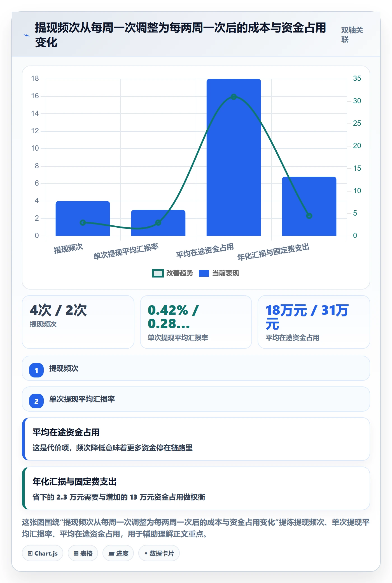Click the trend line point on 提现频次 bar
The image size is (392, 583).
click(83, 223)
